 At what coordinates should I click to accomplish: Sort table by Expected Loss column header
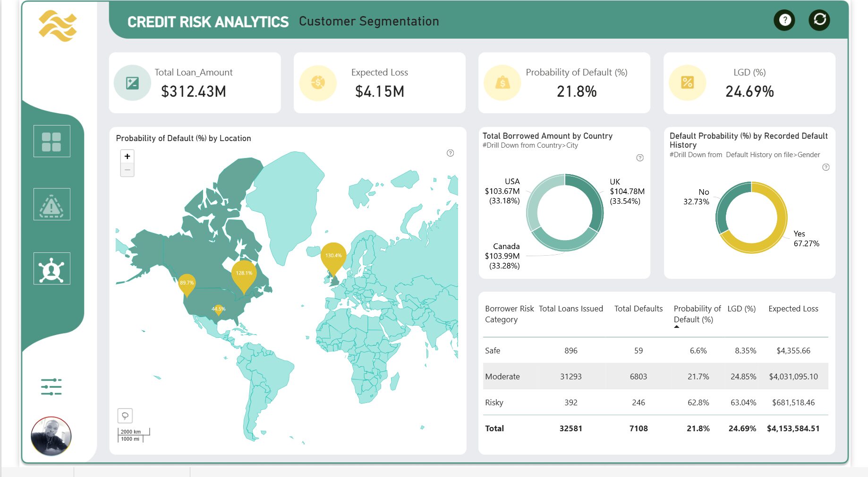coord(793,309)
